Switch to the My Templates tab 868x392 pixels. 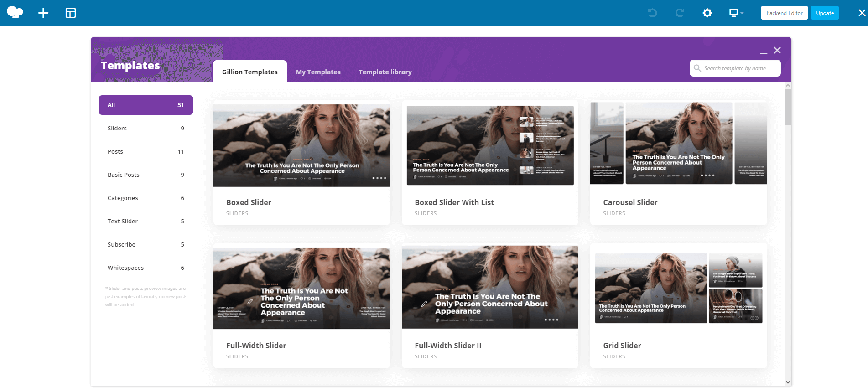tap(318, 72)
